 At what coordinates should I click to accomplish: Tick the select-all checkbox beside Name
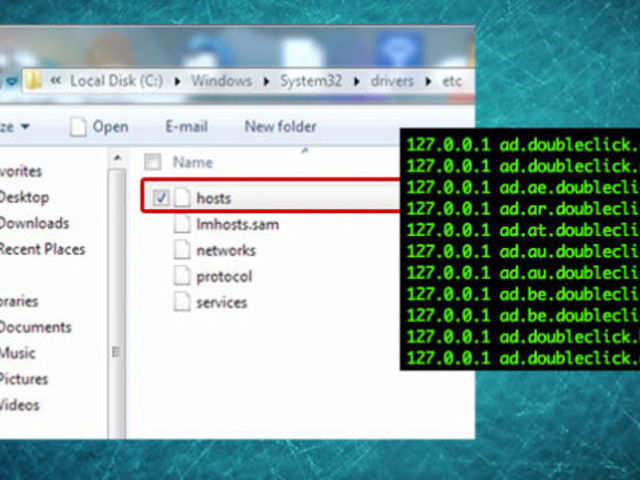point(153,162)
